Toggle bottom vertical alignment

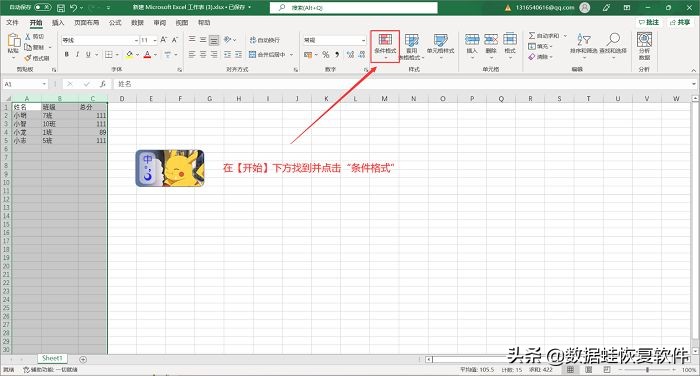click(x=214, y=40)
